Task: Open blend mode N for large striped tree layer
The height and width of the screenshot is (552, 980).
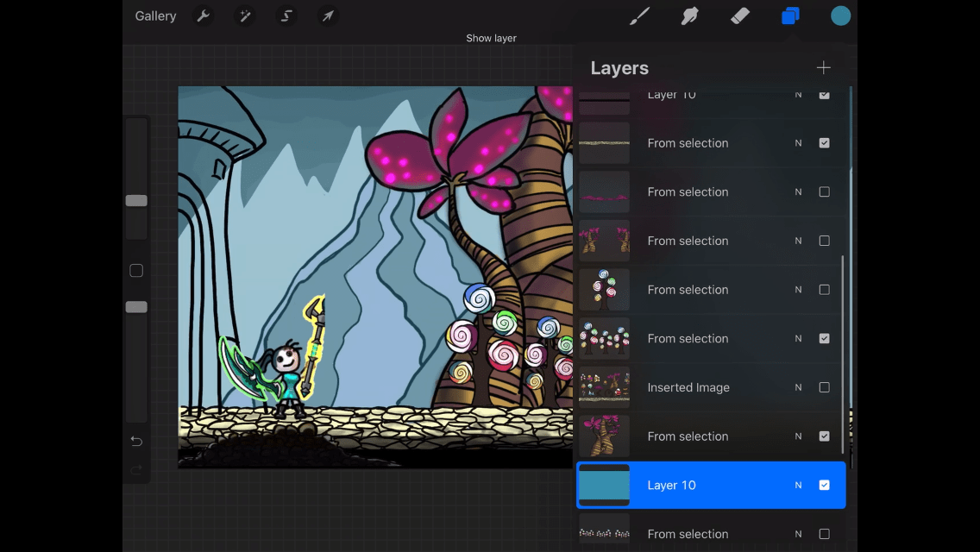Action: coord(798,436)
